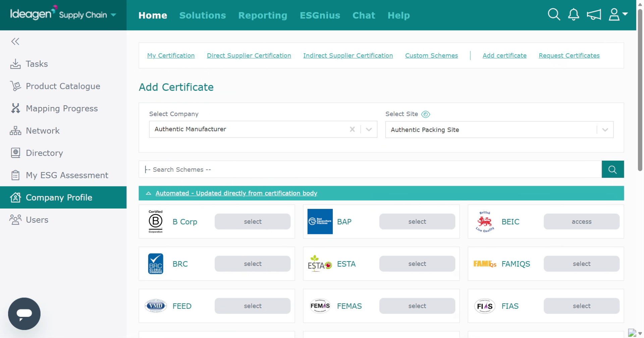Screen dimensions: 644x338
Task: Open the search icon in top header
Action: click(554, 15)
